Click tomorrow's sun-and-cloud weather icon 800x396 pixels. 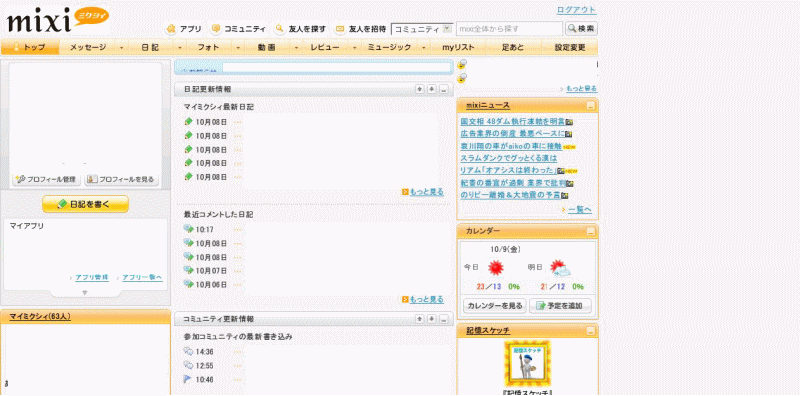(561, 268)
